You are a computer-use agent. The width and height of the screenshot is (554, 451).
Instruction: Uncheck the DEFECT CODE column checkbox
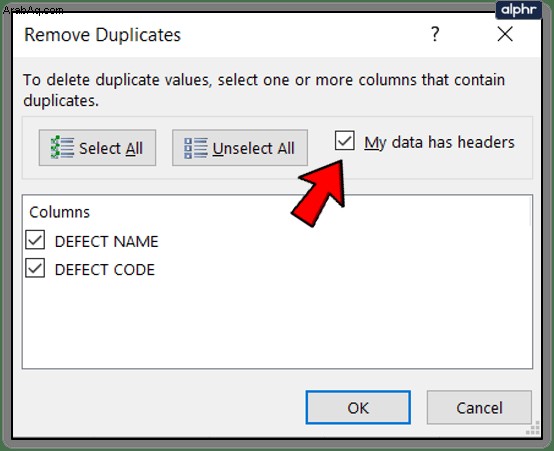[x=35, y=268]
